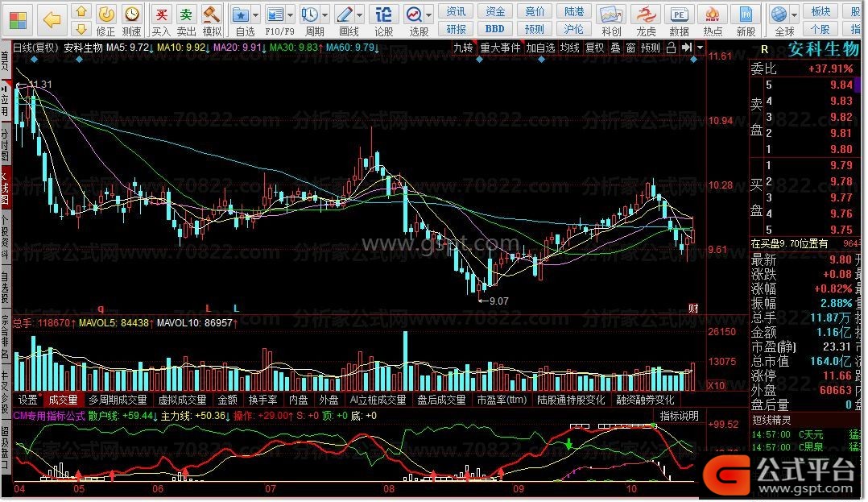Open the 热点 flame hot-topics icon

click(713, 15)
